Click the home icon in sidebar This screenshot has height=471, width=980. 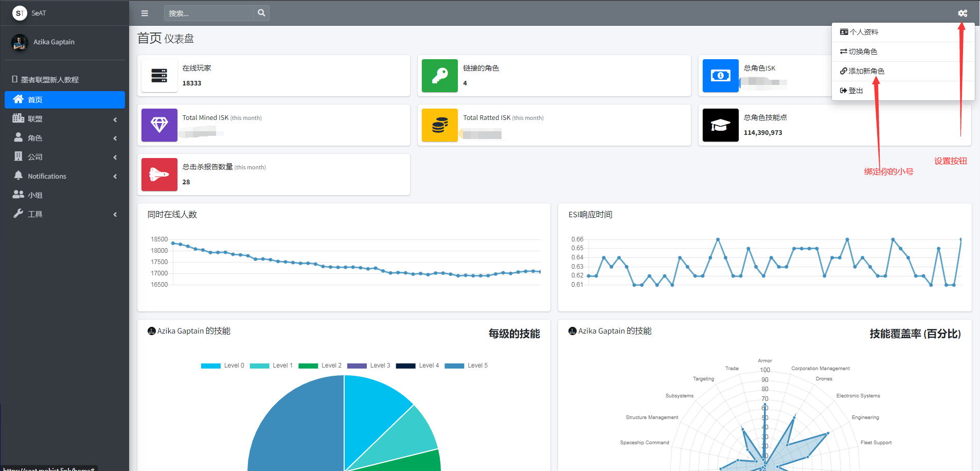click(x=19, y=99)
